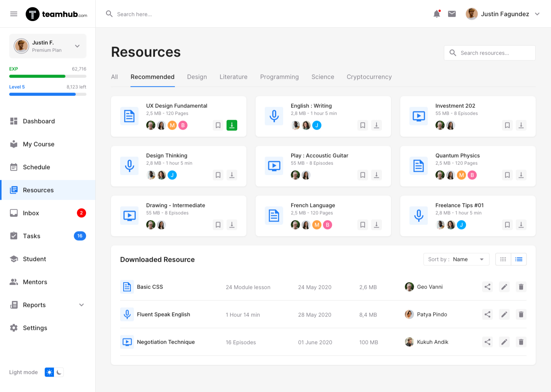
Task: Download French Language pages
Action: point(377,225)
